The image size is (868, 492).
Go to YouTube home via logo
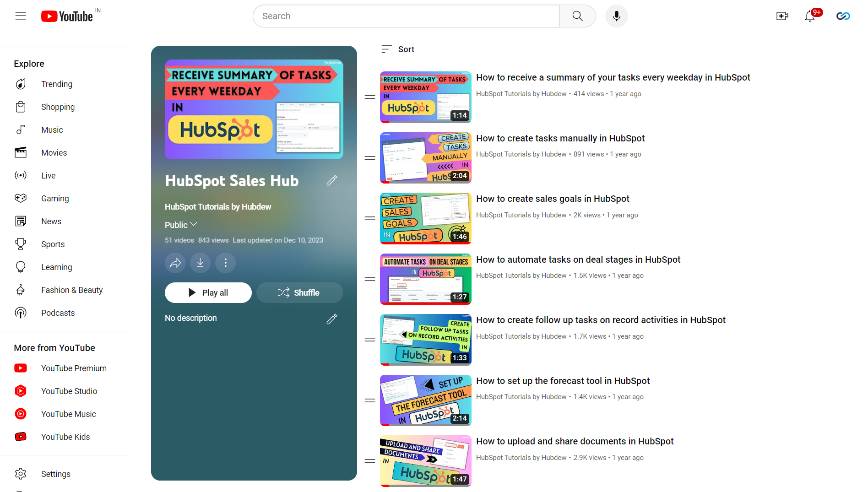67,16
